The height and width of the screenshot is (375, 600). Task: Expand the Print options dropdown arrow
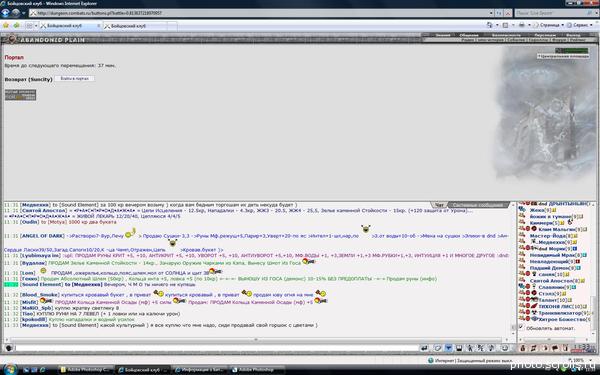[529, 25]
